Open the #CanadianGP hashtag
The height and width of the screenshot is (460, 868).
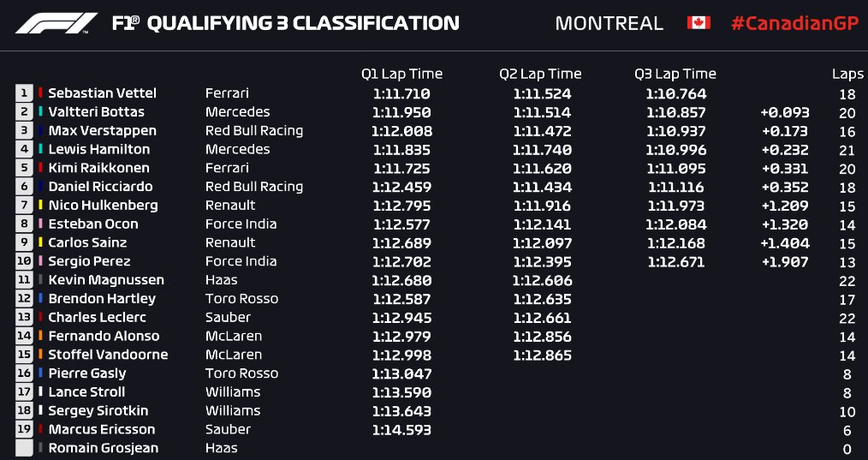(x=795, y=23)
